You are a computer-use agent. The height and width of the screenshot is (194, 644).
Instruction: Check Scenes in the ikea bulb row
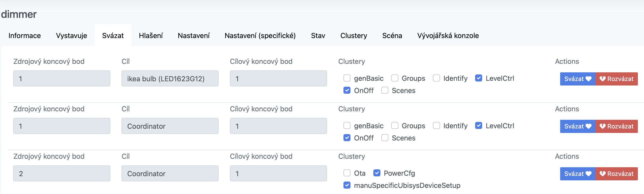[384, 90]
